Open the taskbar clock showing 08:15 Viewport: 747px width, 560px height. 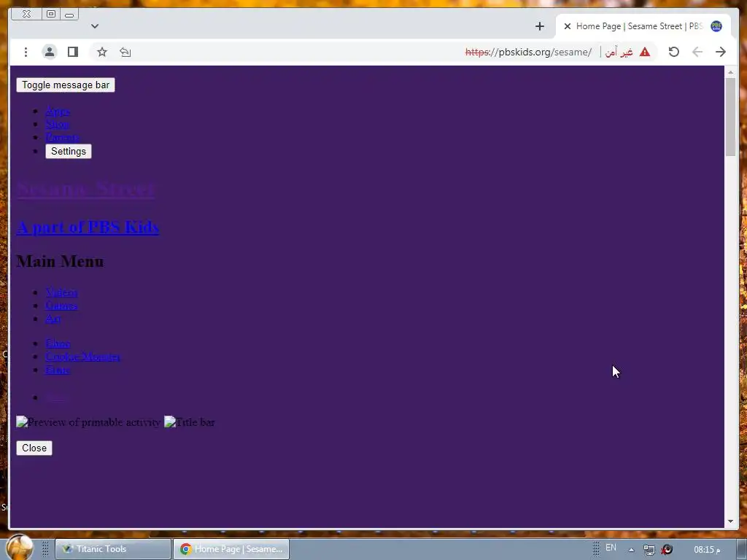point(707,550)
